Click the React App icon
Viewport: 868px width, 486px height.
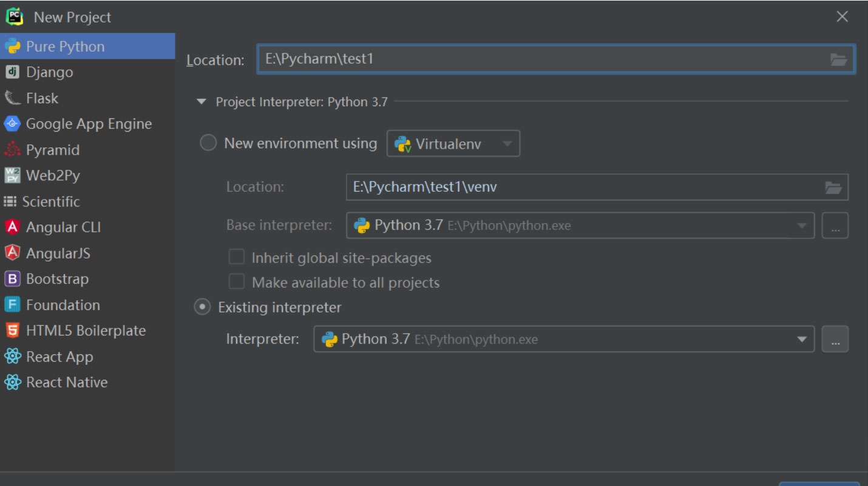click(x=12, y=356)
